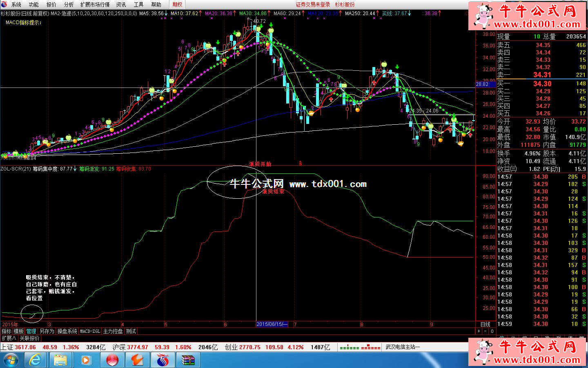Open the orange bird app taskbar icon

coord(137,360)
